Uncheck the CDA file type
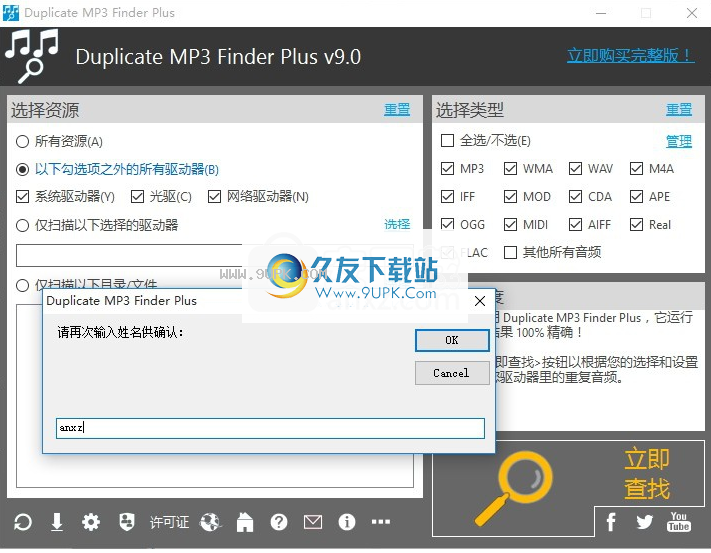Screen dimensions: 711x553 pos(576,197)
